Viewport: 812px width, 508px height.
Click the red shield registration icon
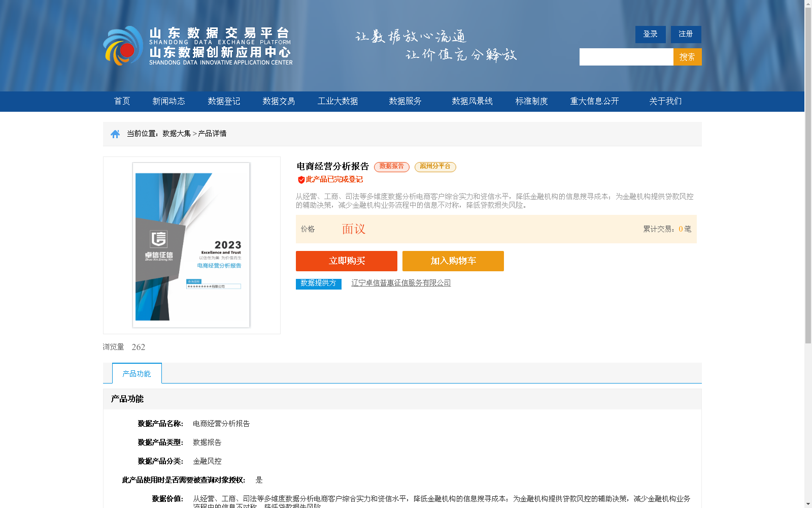(x=301, y=180)
